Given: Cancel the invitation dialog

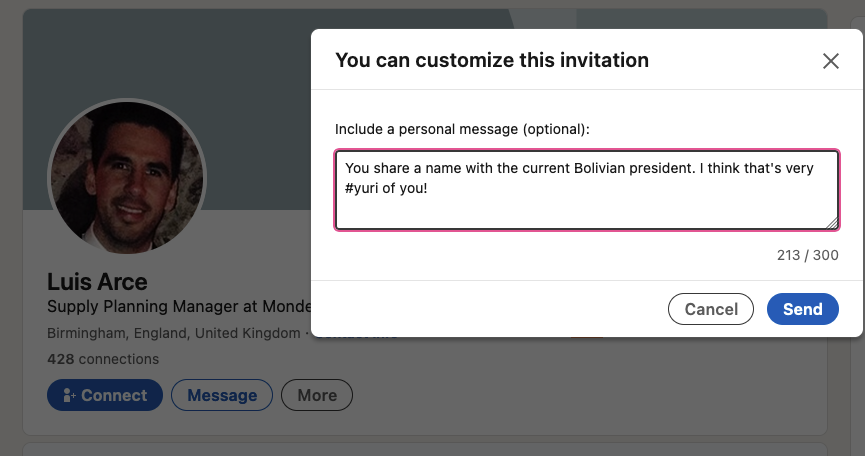Looking at the screenshot, I should (711, 309).
